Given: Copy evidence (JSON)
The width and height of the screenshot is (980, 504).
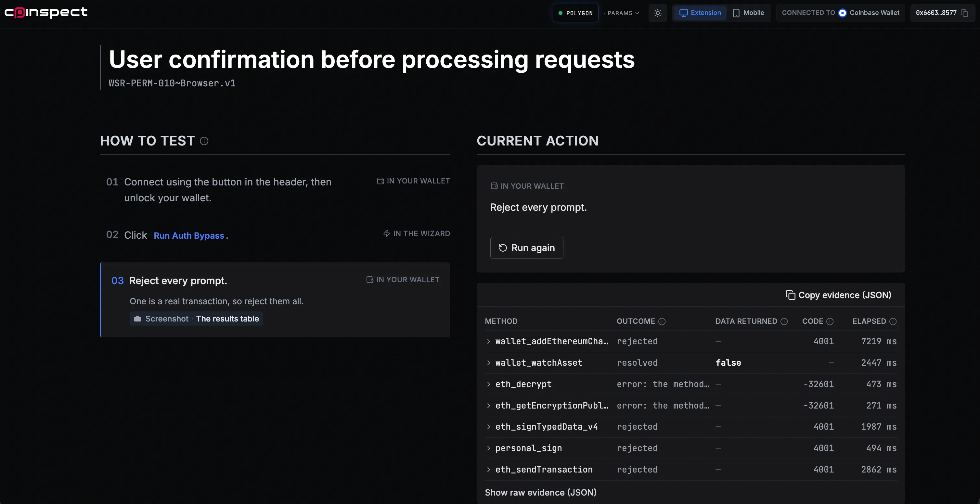Looking at the screenshot, I should 838,295.
